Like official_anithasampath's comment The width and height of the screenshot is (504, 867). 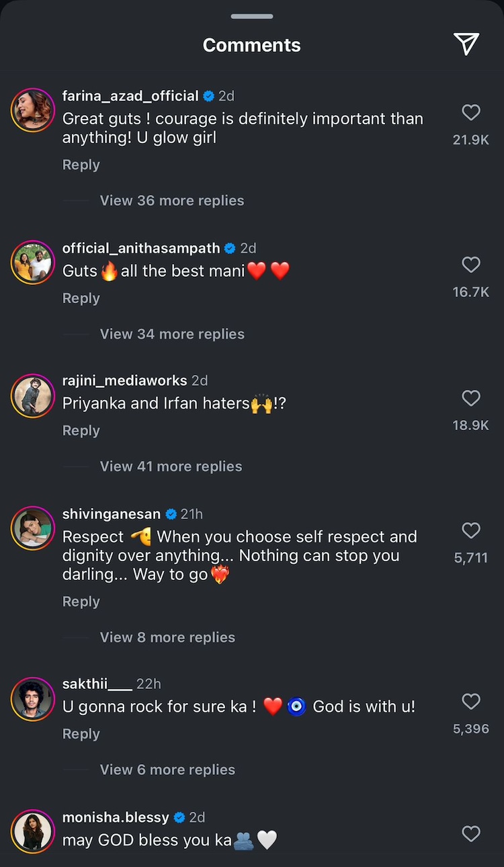[x=471, y=265]
